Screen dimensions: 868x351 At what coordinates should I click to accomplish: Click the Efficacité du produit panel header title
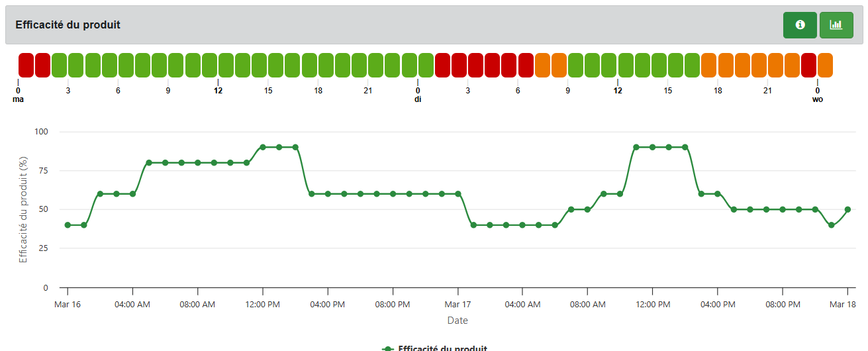pos(68,25)
